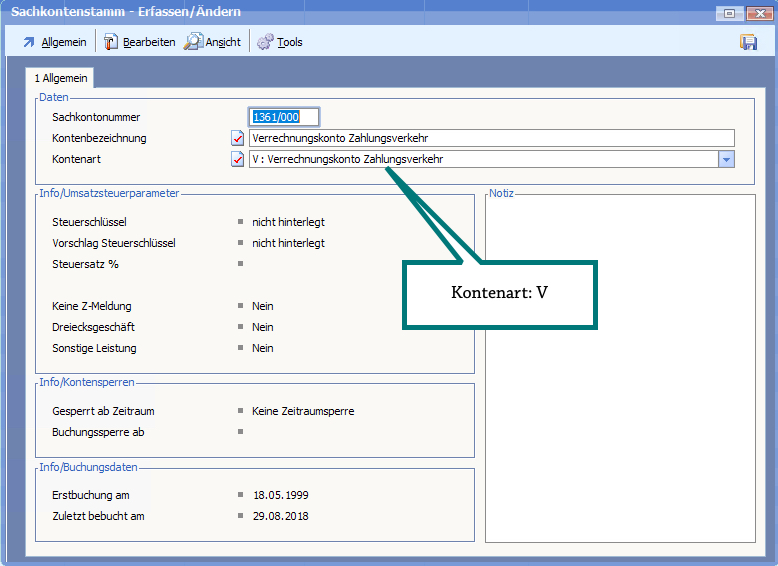Screen dimensions: 778x566
Task: Click the Allgemein arrow icon in toolbar
Action: coord(29,42)
